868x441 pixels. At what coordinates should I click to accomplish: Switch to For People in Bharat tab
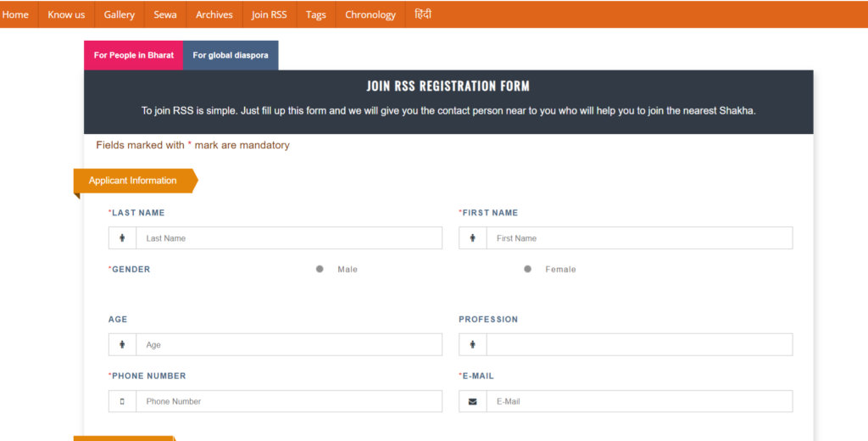[133, 55]
